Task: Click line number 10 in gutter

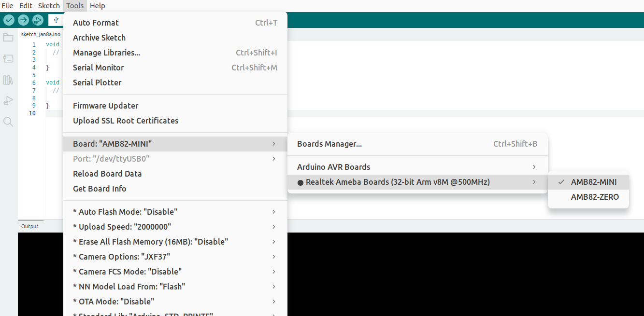Action: click(32, 113)
